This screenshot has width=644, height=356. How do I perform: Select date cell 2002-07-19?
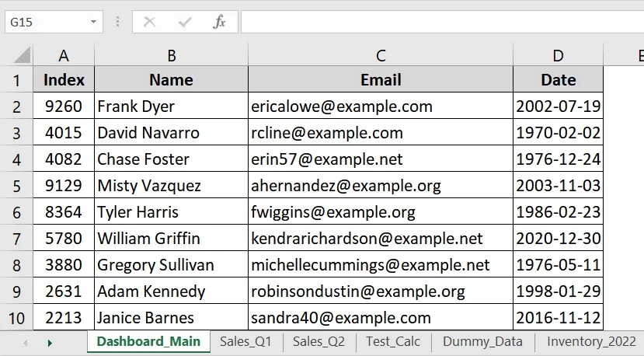[559, 106]
